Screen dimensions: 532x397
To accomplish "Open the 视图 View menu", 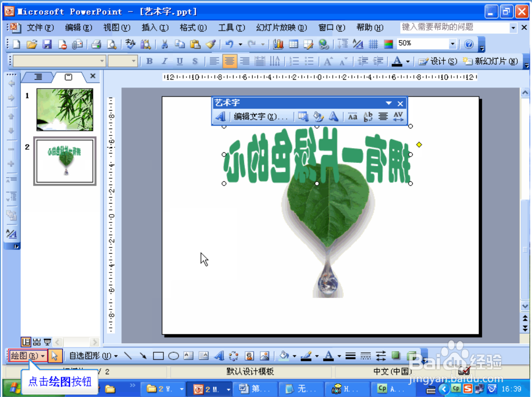I will 117,27.
